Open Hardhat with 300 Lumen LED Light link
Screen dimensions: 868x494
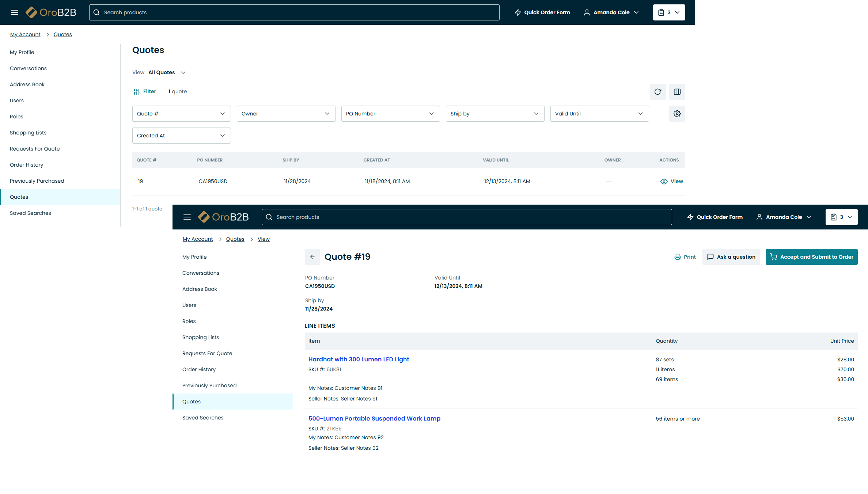(x=359, y=359)
